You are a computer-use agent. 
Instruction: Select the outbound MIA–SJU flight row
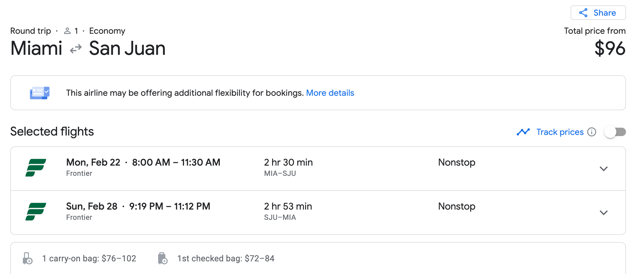pyautogui.click(x=318, y=169)
